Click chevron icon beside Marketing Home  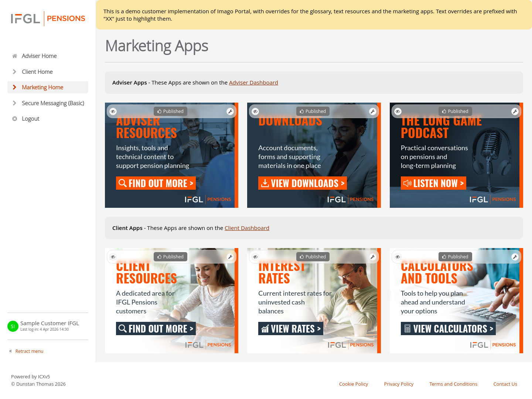(14, 87)
